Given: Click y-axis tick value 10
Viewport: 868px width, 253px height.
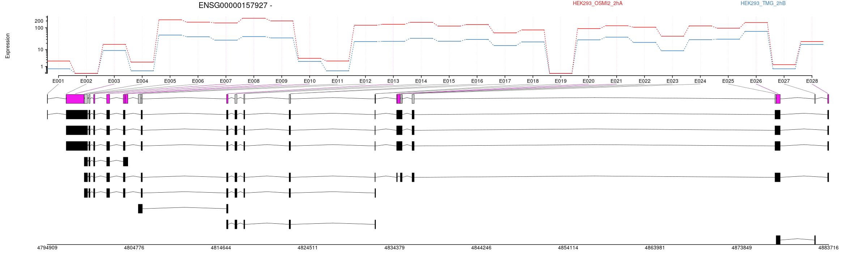Looking at the screenshot, I should tap(41, 50).
